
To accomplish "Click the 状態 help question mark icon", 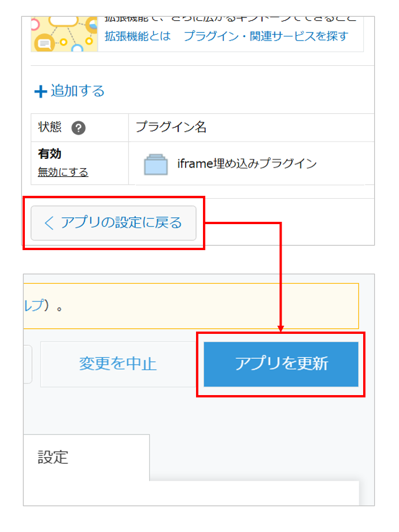I will [79, 128].
